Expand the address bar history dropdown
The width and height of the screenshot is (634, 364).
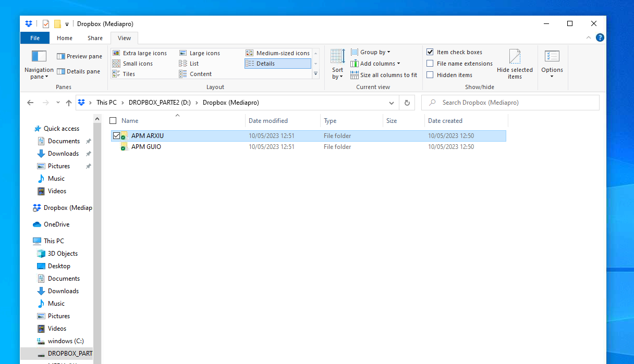pos(392,103)
